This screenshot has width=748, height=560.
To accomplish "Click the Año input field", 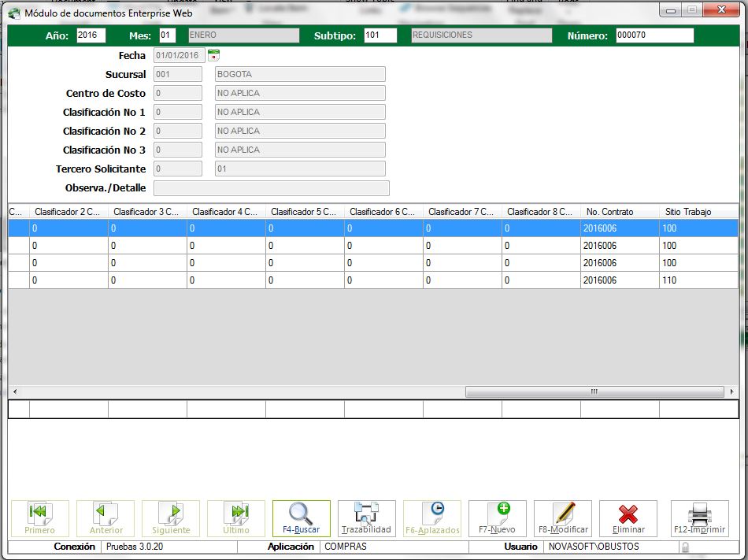I will coord(91,36).
